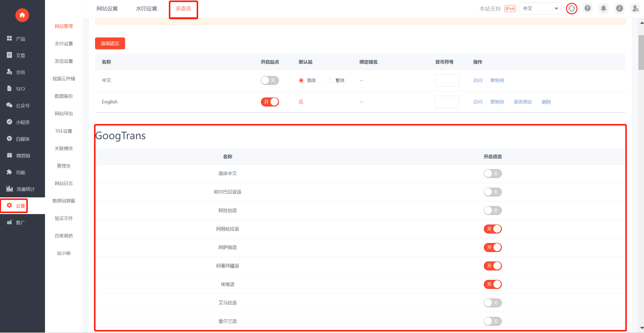Click the currency symbol field for 中文
Screen dimensions: 644x333
click(447, 80)
